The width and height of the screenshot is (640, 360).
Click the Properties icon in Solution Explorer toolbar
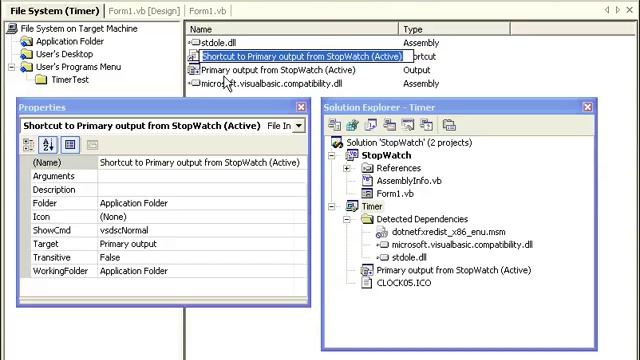(x=449, y=125)
